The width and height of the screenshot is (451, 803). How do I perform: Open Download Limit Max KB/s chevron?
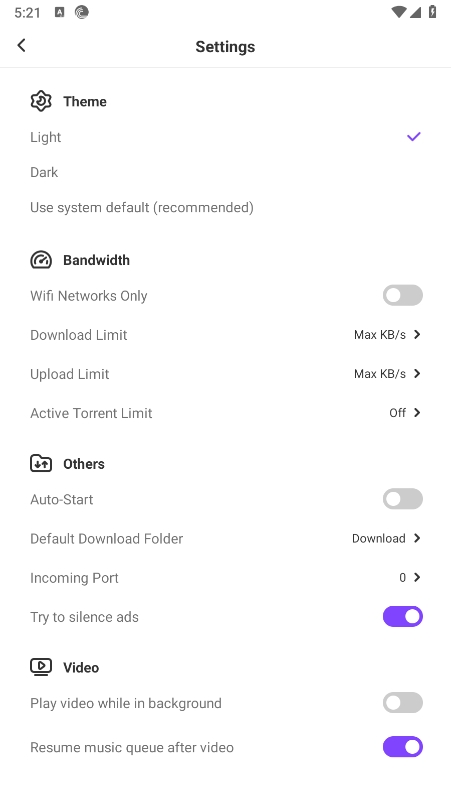click(x=387, y=335)
